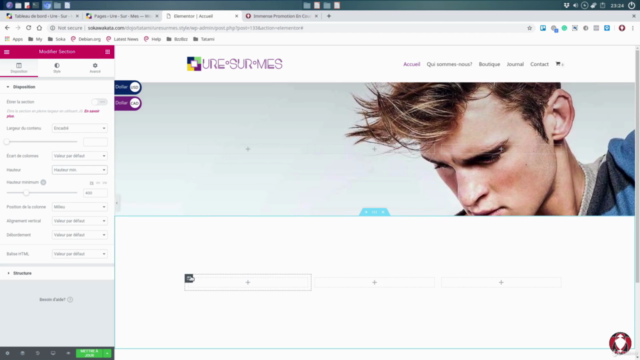Viewport: 640px width, 360px height.
Task: Click the plus in the first empty column
Action: 248,282
